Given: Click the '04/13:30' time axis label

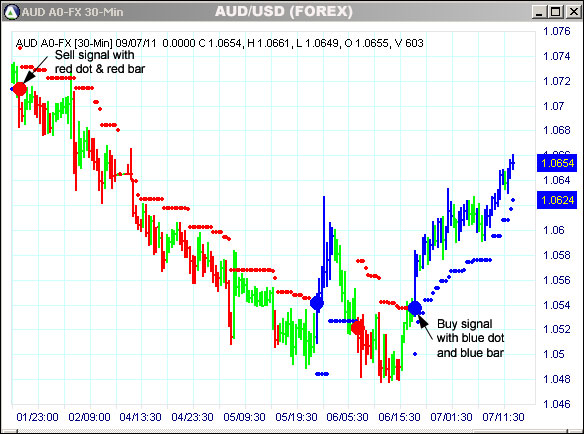Looking at the screenshot, I should [x=140, y=417].
